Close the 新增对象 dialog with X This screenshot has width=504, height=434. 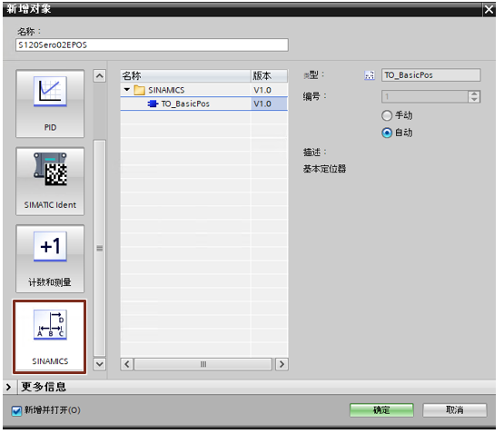[x=489, y=9]
